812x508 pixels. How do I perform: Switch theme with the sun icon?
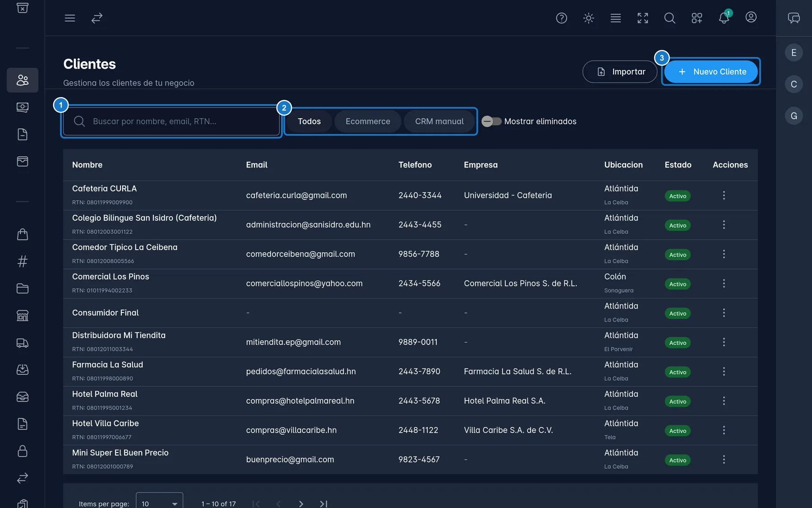[589, 18]
